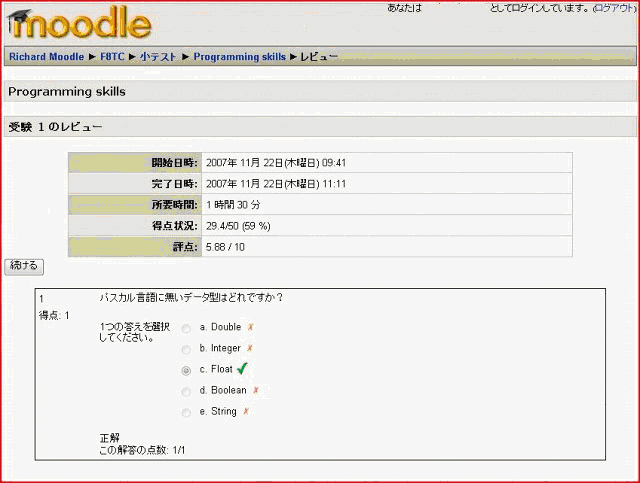Click the 開始日時 row label
The width and height of the screenshot is (640, 483).
(174, 163)
